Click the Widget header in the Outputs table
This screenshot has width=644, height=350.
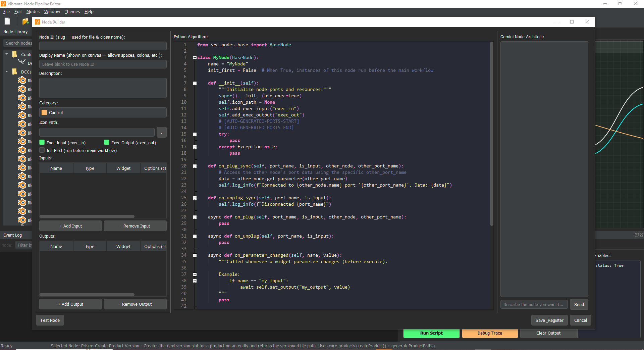pyautogui.click(x=123, y=246)
